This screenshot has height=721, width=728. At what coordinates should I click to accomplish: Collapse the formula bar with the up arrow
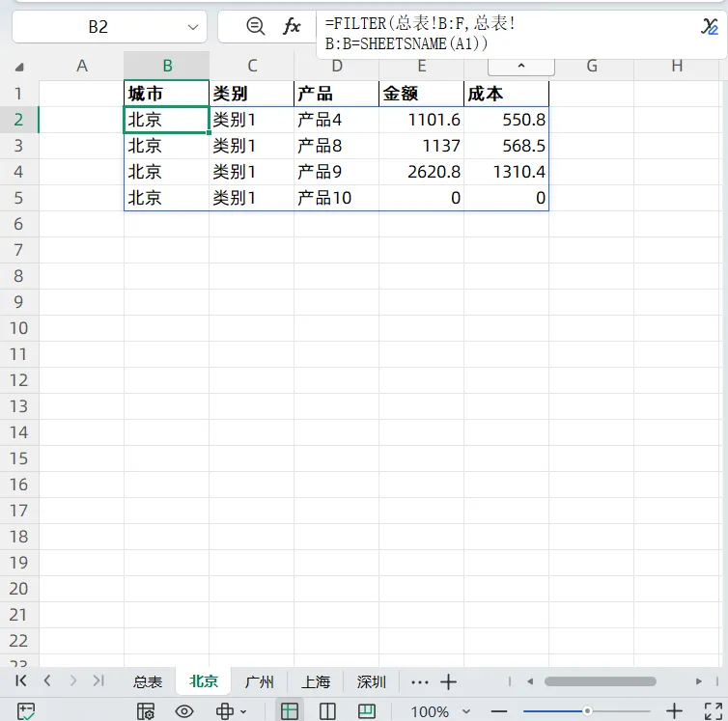(521, 67)
